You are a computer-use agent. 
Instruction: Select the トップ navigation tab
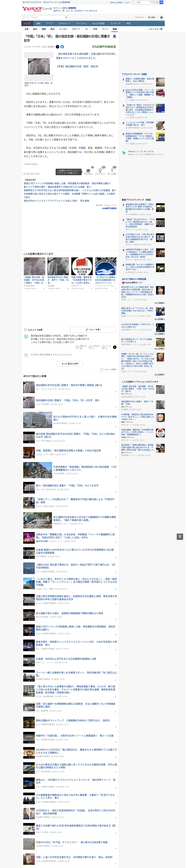[x=27, y=24]
